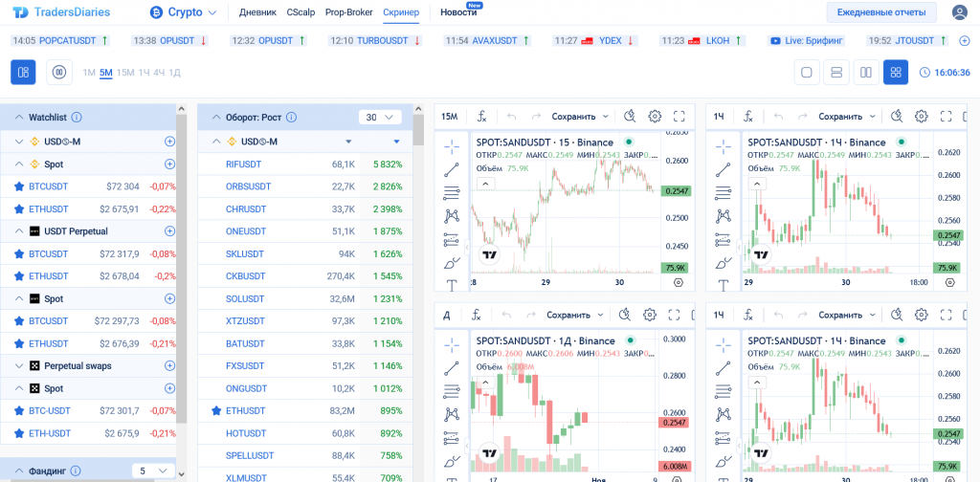Image resolution: width=980 pixels, height=482 pixels.
Task: Toggle star for ETHUSDT priced $2 675,91
Action: point(19,209)
